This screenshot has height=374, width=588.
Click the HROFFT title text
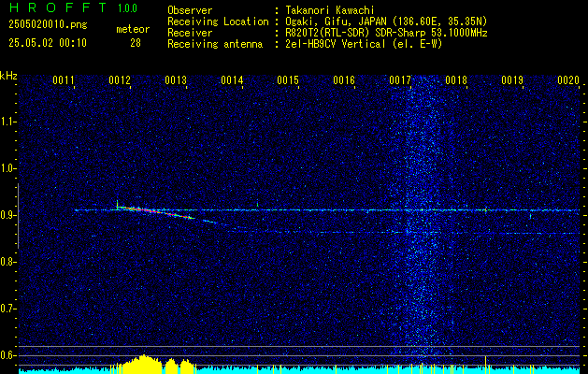58,7
